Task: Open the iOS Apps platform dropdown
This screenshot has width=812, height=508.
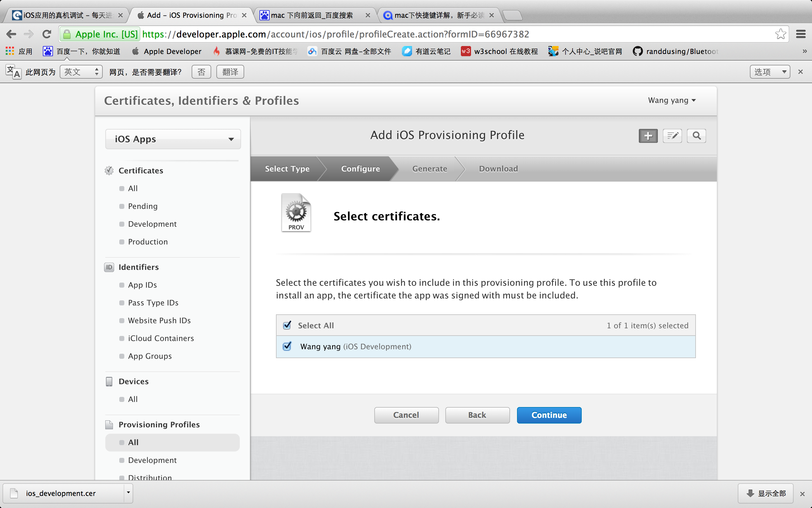Action: coord(173,139)
